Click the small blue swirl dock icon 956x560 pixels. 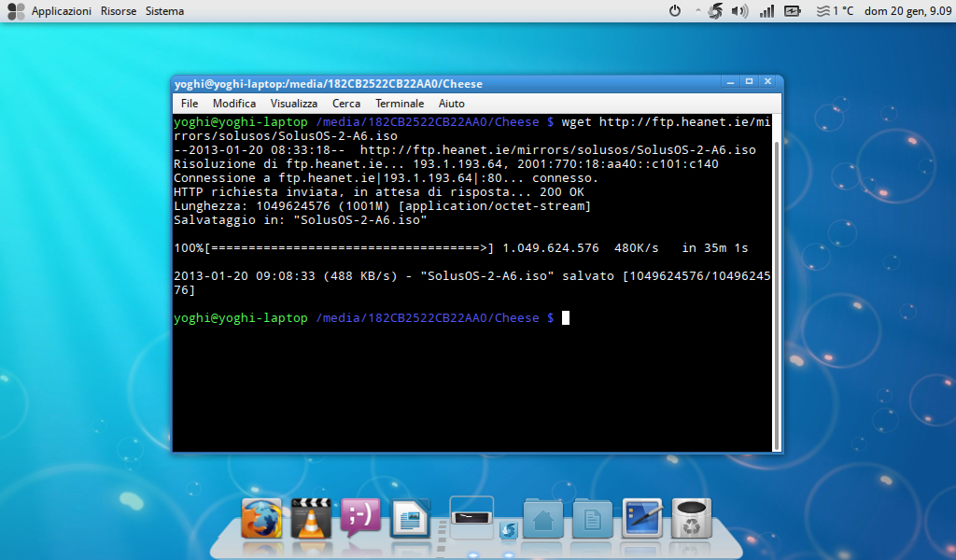pyautogui.click(x=509, y=531)
